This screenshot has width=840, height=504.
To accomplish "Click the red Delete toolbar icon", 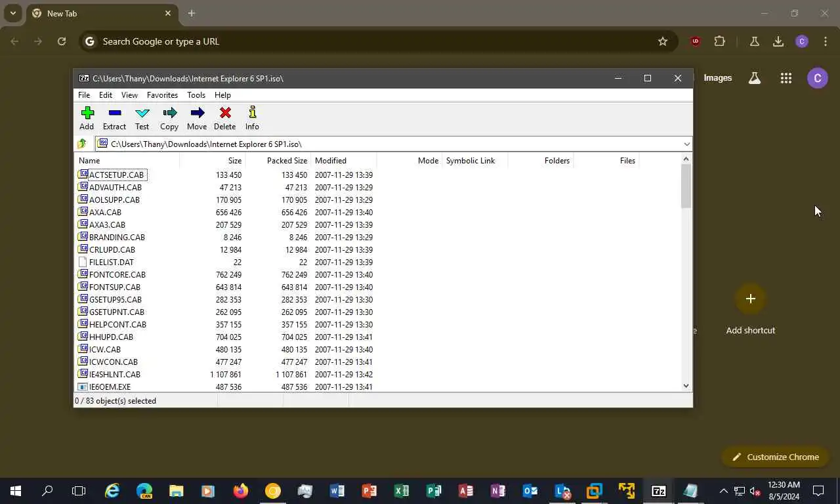I will 224,119.
